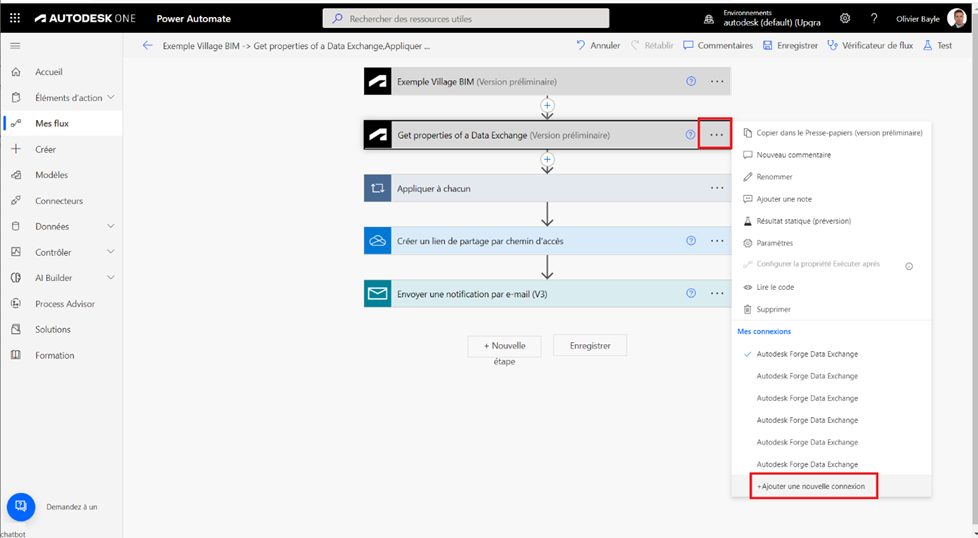The image size is (978, 538).
Task: Insert step via plus below Exemple Village BIM
Action: point(547,105)
